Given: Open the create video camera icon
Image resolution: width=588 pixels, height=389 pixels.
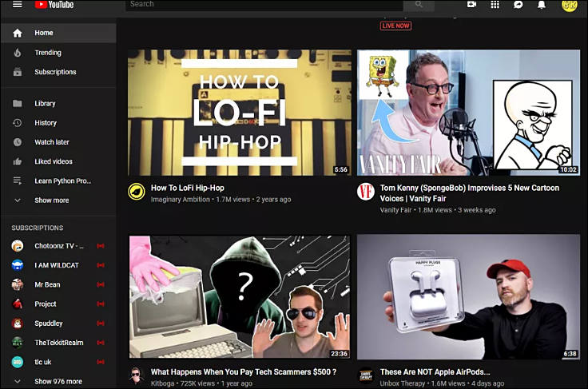Looking at the screenshot, I should 471,5.
